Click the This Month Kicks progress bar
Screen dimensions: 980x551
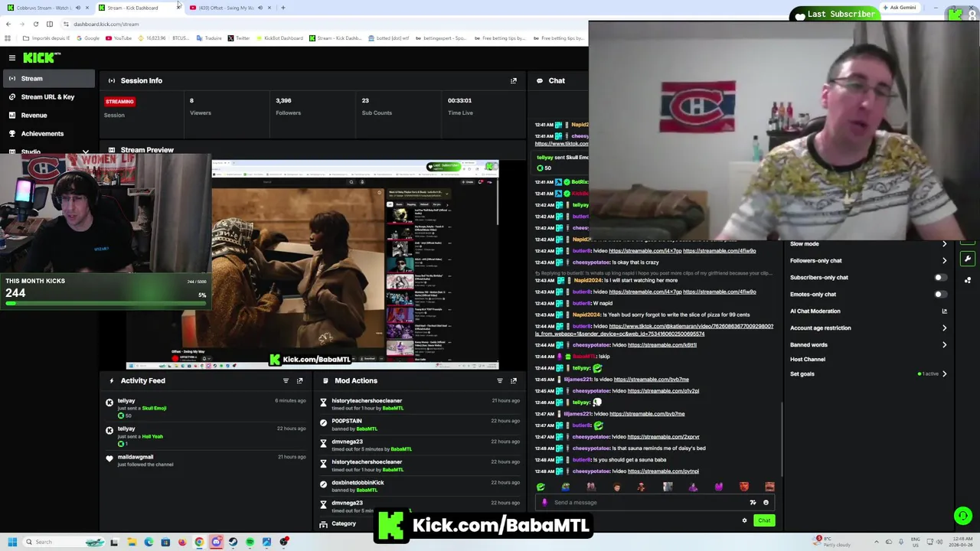[x=106, y=304]
